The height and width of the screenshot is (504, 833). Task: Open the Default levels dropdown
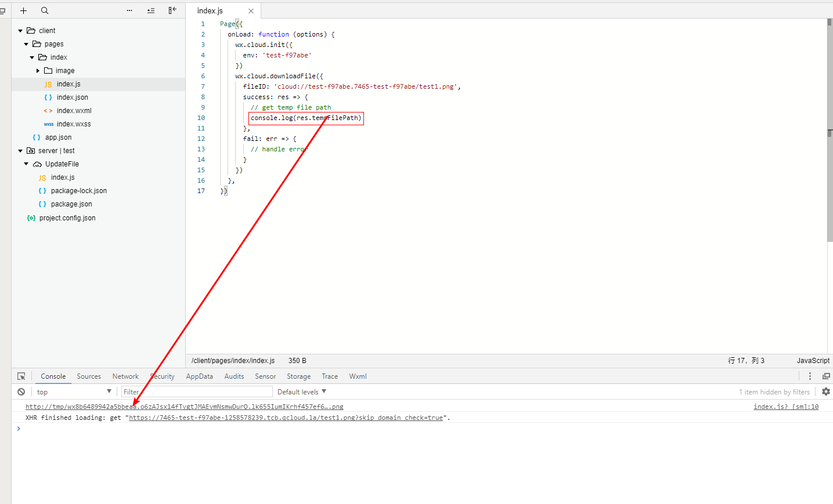tap(302, 392)
